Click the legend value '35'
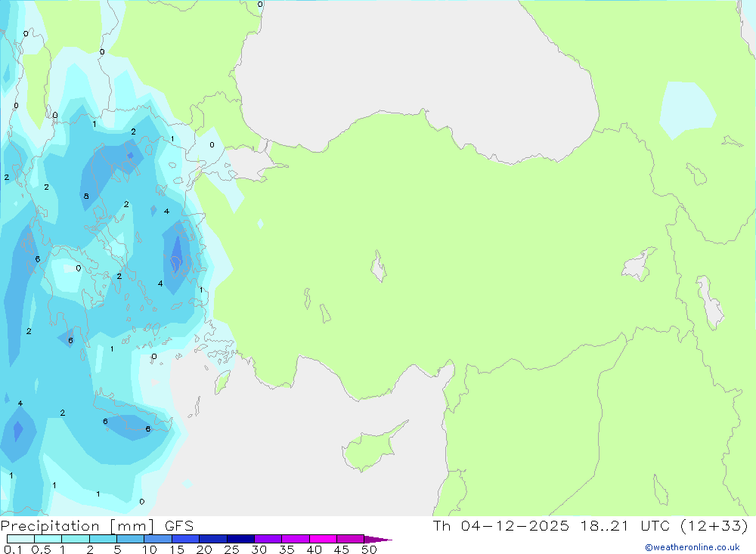 tap(287, 549)
